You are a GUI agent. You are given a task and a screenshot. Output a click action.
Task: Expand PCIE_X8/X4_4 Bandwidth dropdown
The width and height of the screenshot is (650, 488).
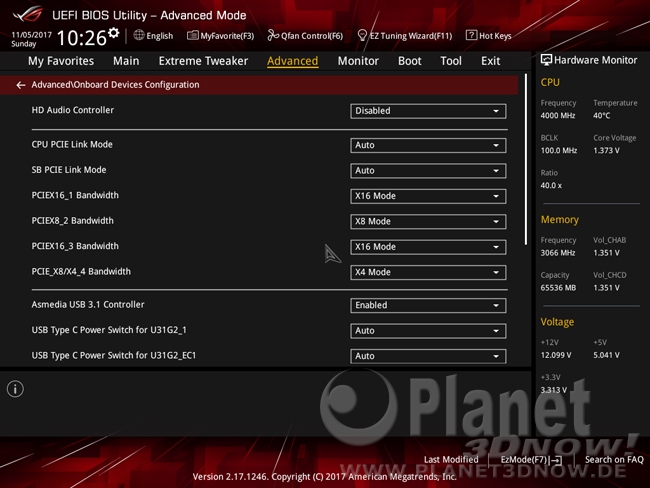(428, 272)
